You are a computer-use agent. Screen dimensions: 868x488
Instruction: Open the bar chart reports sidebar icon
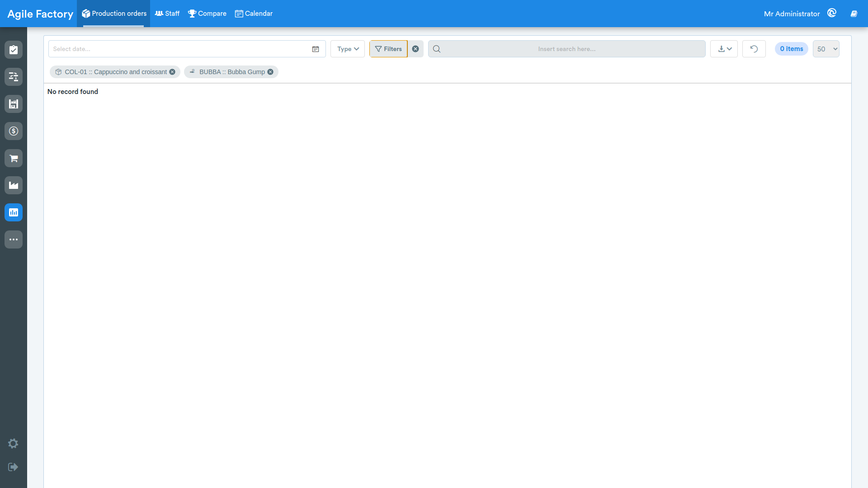[x=14, y=212]
